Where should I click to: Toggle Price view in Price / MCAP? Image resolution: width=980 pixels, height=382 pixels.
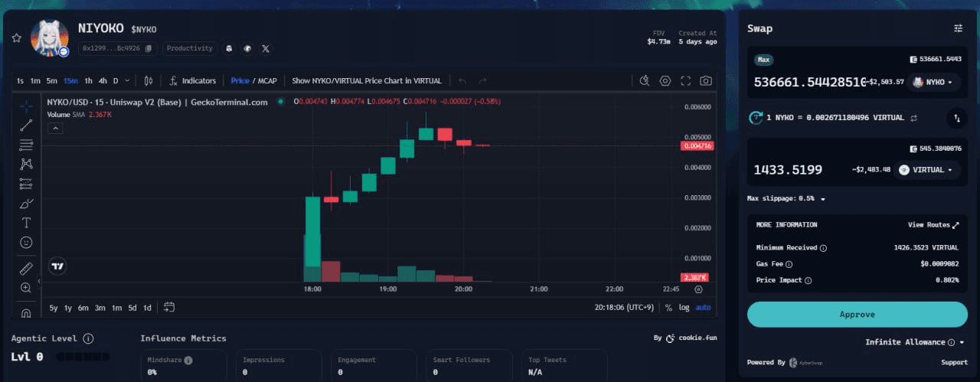[240, 80]
